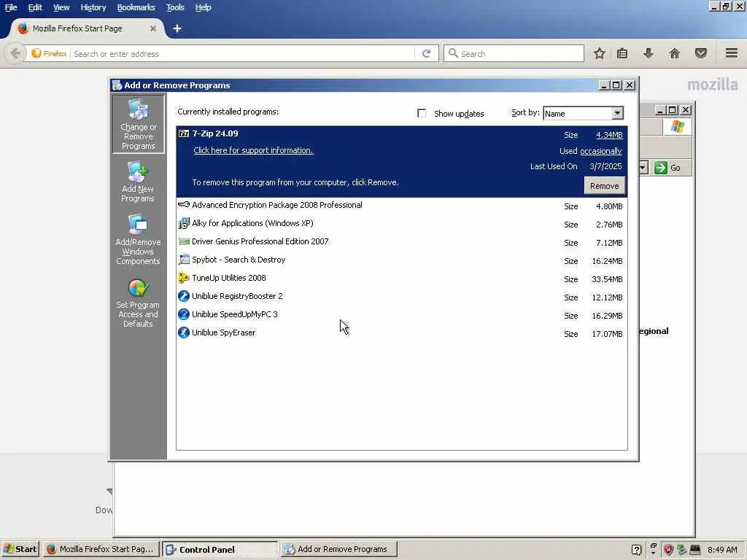Open the Tools menu in Firefox
This screenshot has width=747, height=560.
tap(175, 7)
